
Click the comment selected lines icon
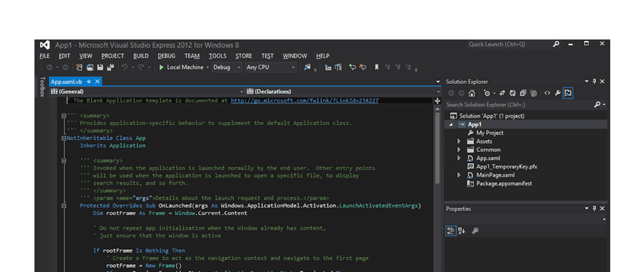point(352,67)
